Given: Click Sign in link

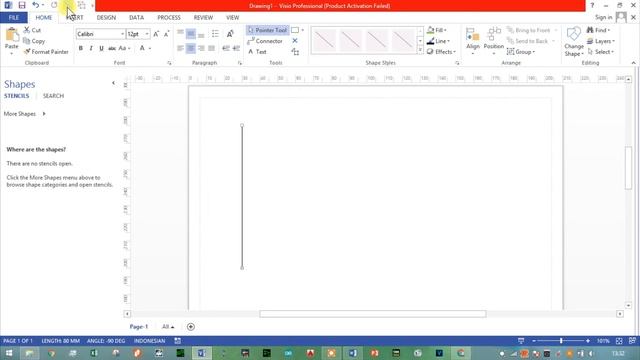Looking at the screenshot, I should (x=603, y=18).
